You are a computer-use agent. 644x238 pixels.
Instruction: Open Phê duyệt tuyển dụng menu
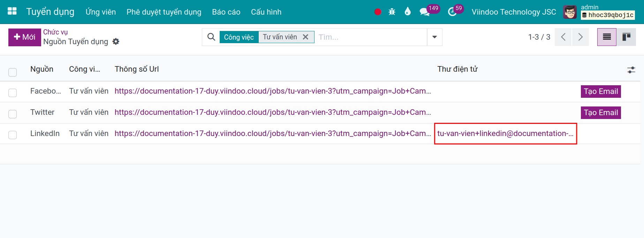coord(164,12)
